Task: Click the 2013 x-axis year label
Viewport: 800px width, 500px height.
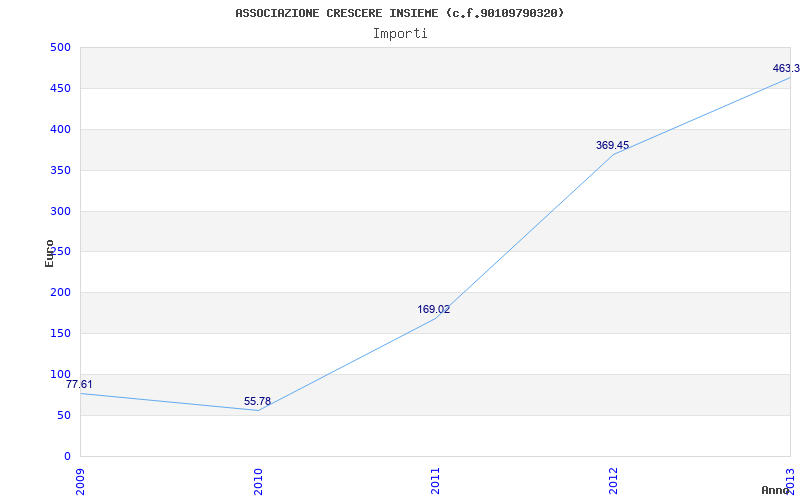Action: (x=790, y=480)
